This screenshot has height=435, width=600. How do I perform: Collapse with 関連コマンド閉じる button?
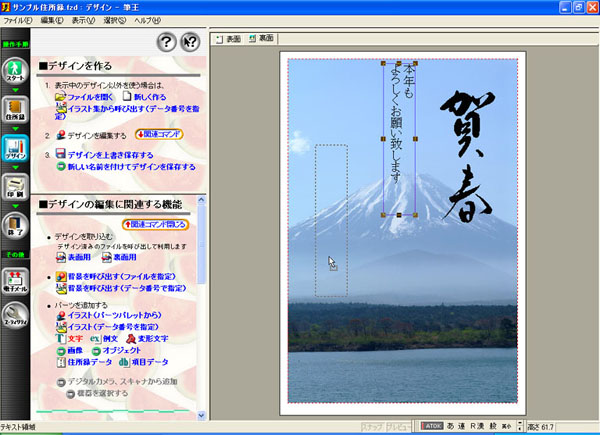pyautogui.click(x=154, y=225)
